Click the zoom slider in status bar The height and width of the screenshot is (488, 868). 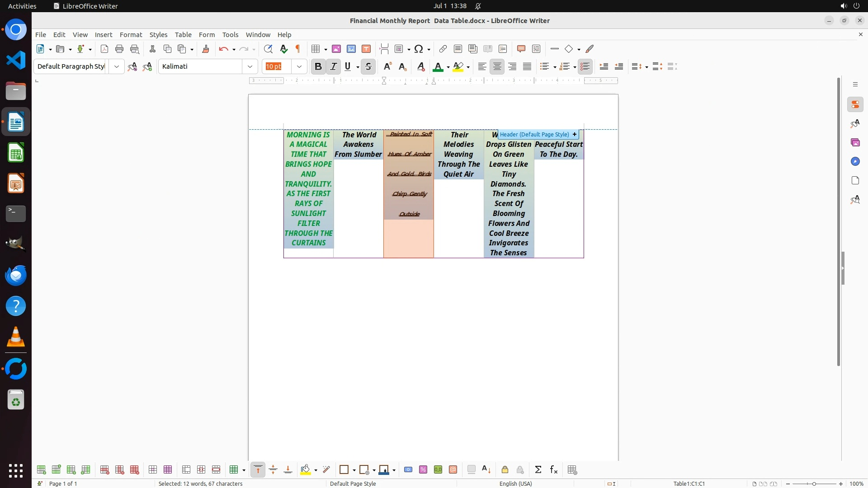pyautogui.click(x=814, y=483)
